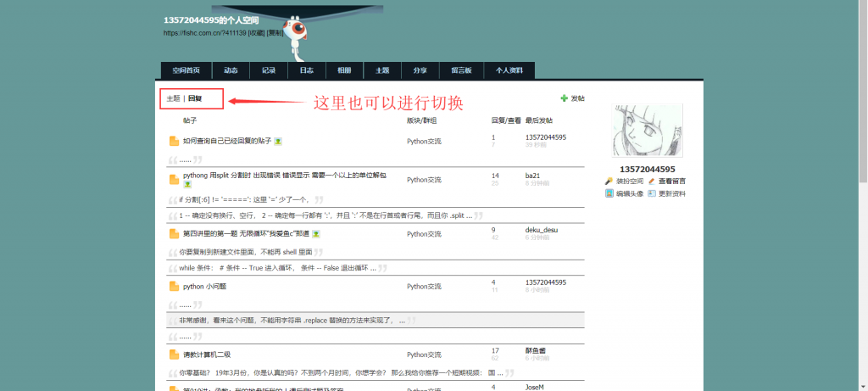
Task: Click folder icon beside 第四讲里的第一题 post
Action: click(x=174, y=234)
